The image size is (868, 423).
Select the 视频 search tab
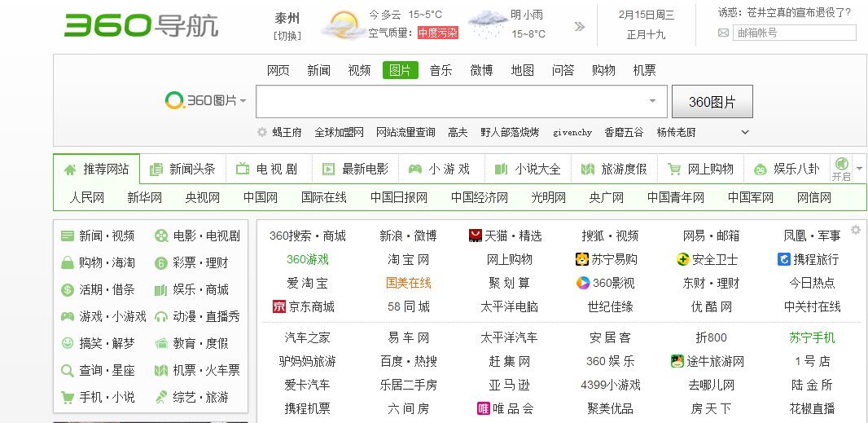(359, 70)
